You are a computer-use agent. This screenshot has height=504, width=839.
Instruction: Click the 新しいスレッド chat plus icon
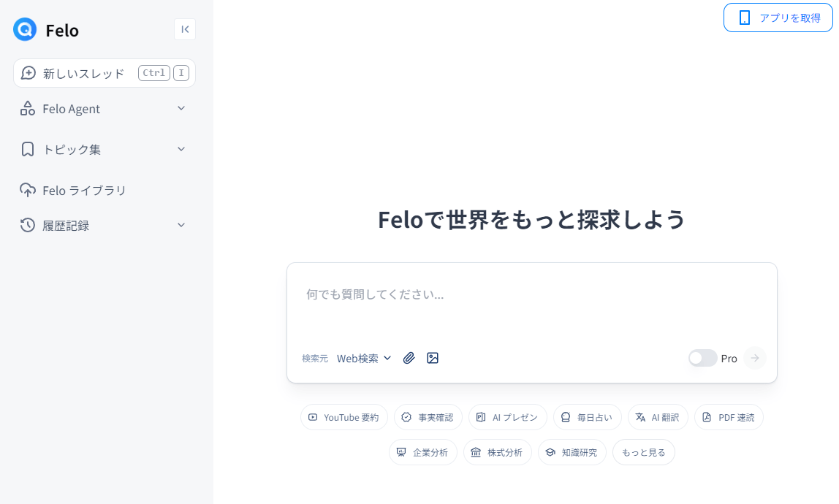click(29, 73)
